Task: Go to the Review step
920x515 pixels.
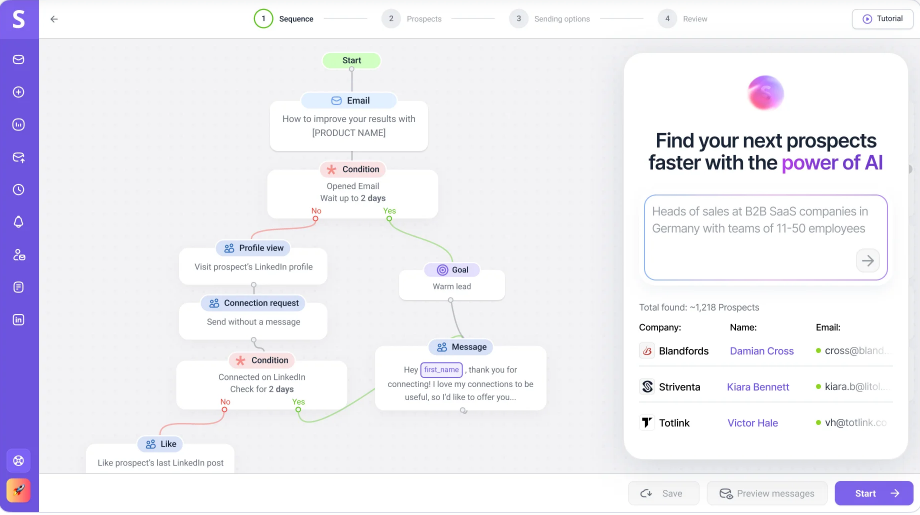Action: [x=683, y=19]
